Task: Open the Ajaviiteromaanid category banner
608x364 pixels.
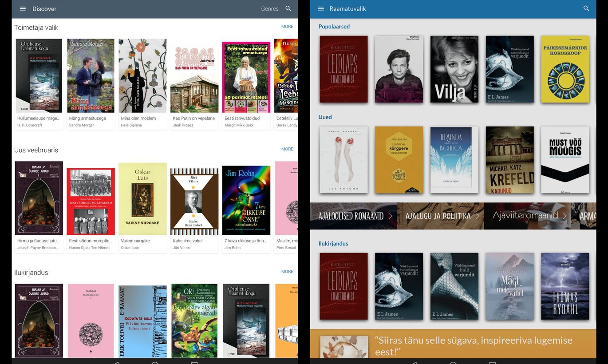Action: pos(528,216)
